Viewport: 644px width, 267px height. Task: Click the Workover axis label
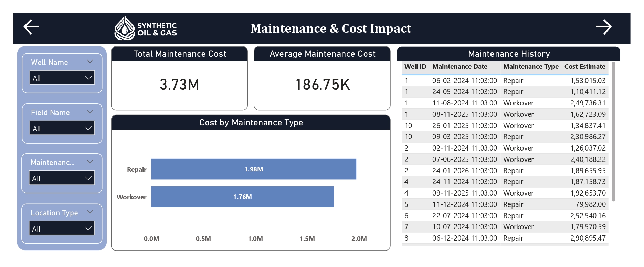[131, 197]
